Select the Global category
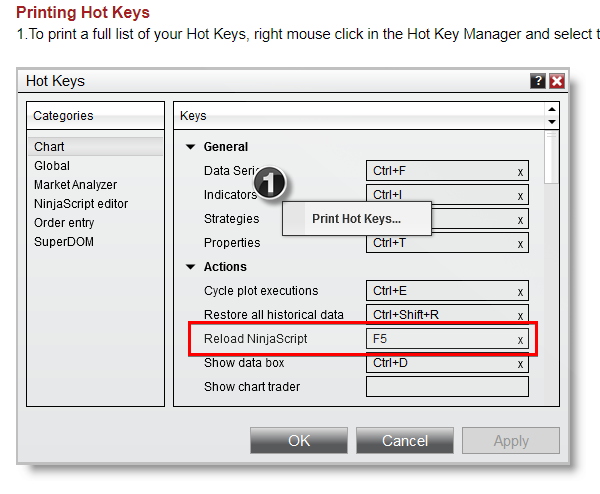The image size is (600, 494). (52, 166)
